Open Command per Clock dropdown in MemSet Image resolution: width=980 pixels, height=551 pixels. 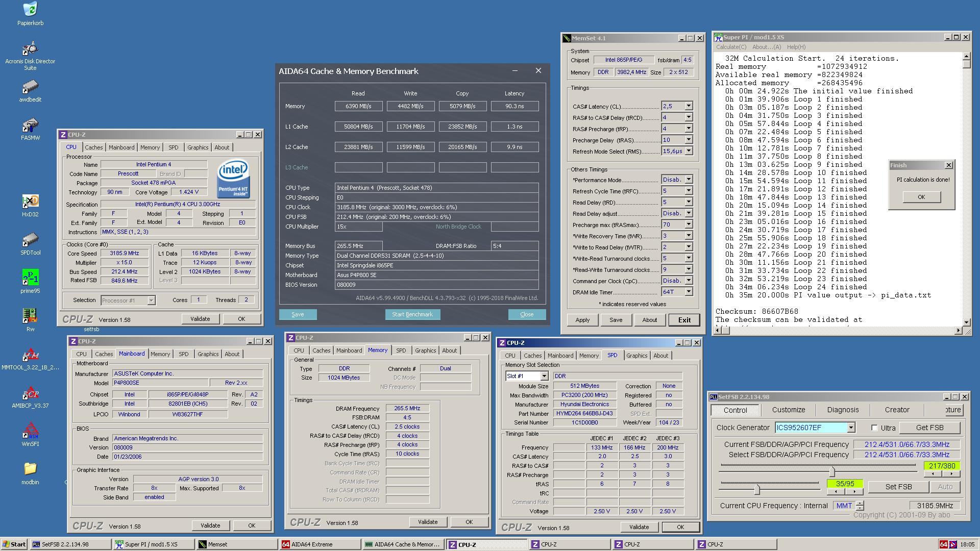click(689, 281)
